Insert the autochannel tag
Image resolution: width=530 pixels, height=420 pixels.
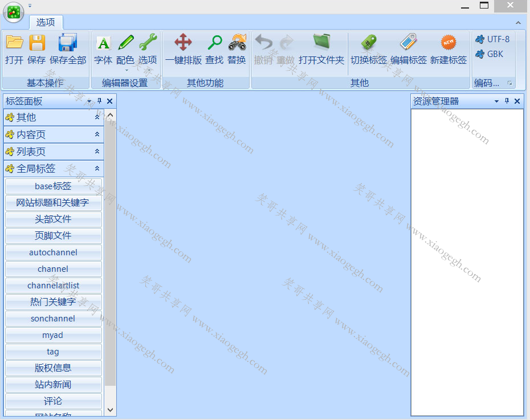54,252
